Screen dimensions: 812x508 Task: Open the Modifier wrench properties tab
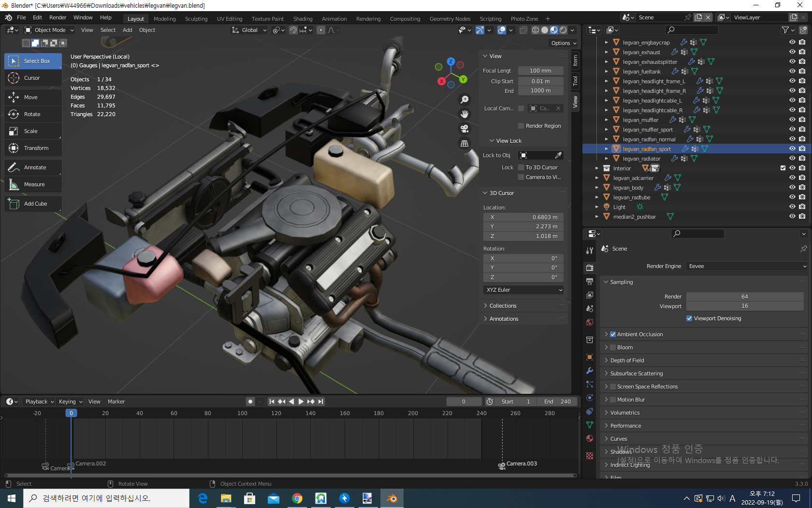tap(590, 371)
